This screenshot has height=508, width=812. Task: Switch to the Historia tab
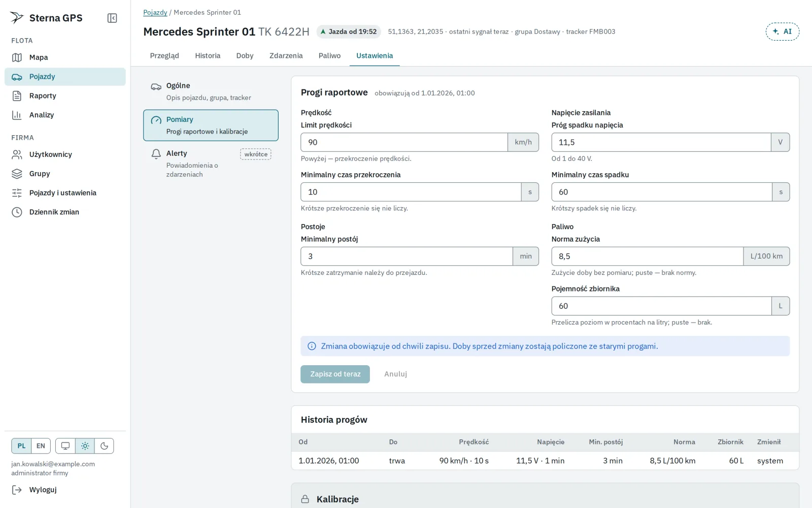point(208,56)
